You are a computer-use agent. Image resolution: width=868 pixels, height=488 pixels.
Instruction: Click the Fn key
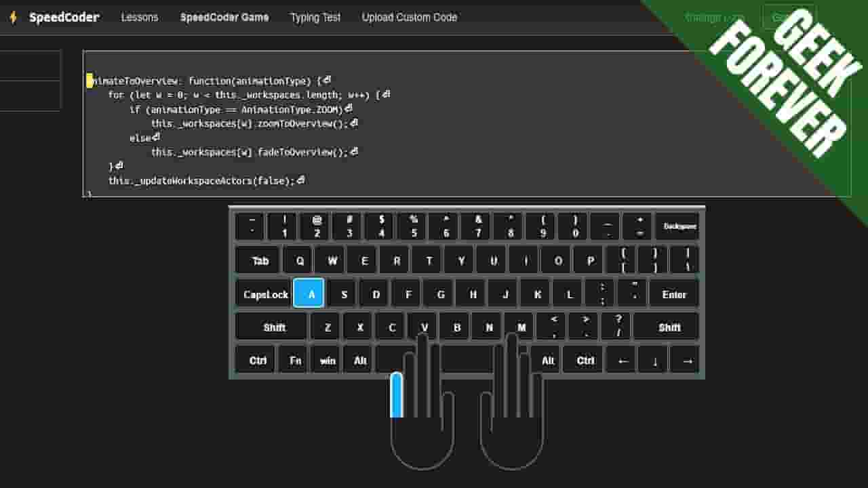point(292,360)
